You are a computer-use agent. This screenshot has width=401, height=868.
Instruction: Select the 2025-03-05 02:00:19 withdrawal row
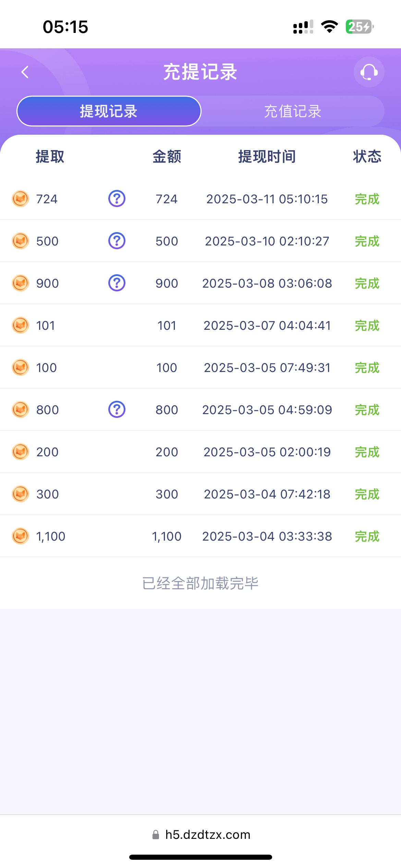[267, 452]
